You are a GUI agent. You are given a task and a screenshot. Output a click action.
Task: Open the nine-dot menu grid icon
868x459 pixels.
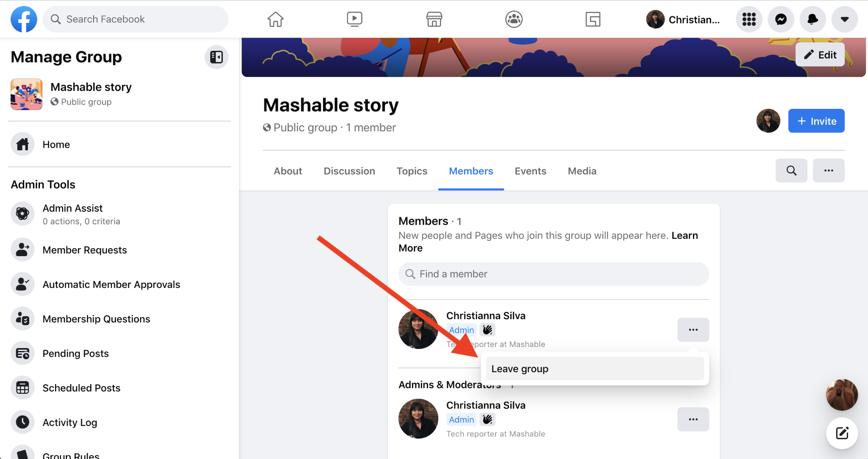749,19
